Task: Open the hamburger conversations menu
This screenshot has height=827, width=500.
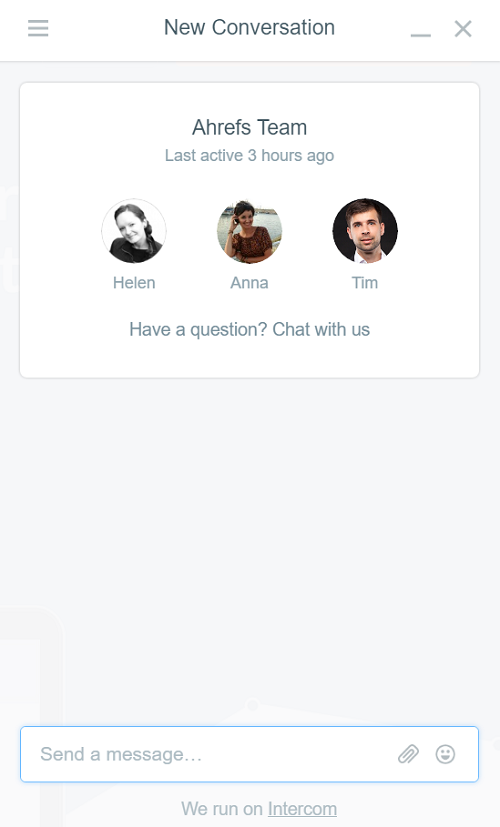Action: [x=38, y=28]
